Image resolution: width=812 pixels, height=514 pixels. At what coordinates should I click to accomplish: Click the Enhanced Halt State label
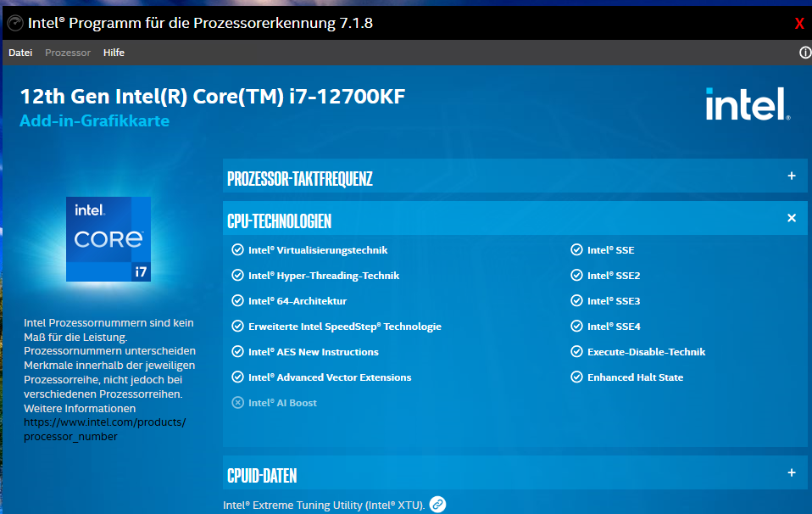coord(635,377)
